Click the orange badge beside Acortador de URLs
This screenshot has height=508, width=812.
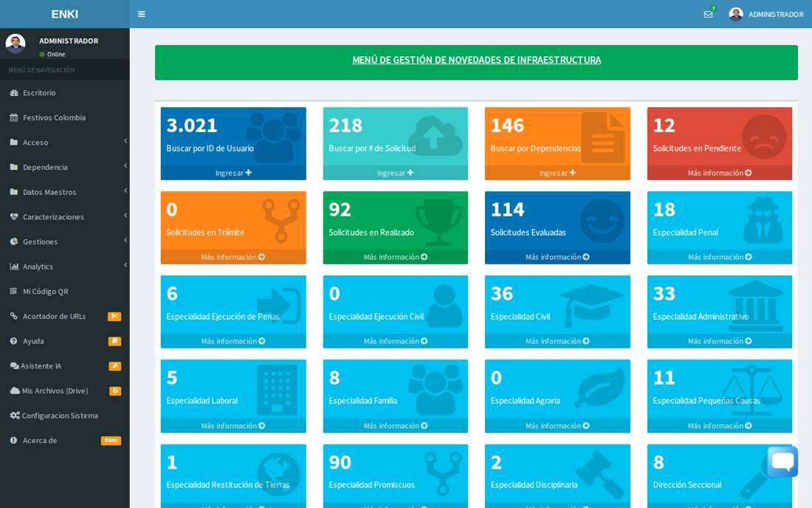114,317
